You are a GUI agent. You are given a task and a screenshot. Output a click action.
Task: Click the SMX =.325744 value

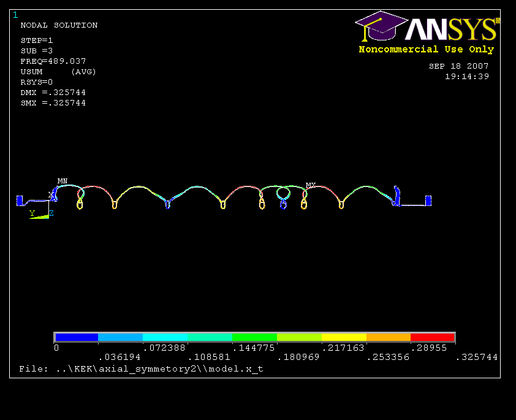pyautogui.click(x=53, y=103)
